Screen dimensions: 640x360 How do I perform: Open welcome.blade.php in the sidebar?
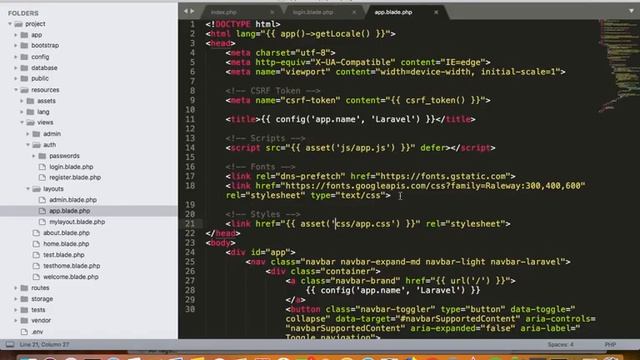(x=71, y=277)
